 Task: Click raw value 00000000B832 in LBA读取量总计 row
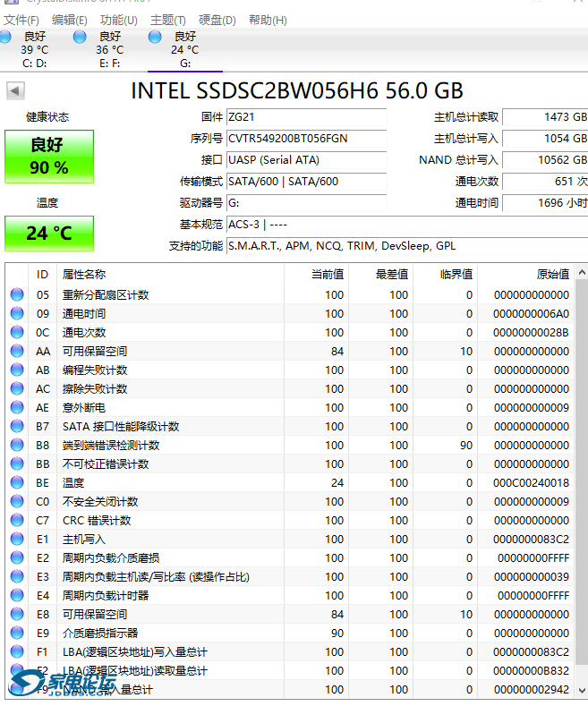click(x=533, y=671)
